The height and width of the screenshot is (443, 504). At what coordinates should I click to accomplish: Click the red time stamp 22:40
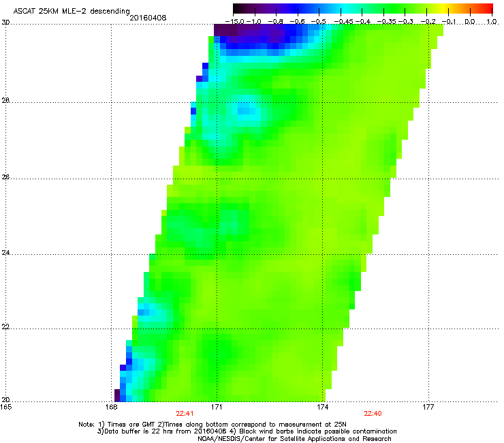coord(373,414)
